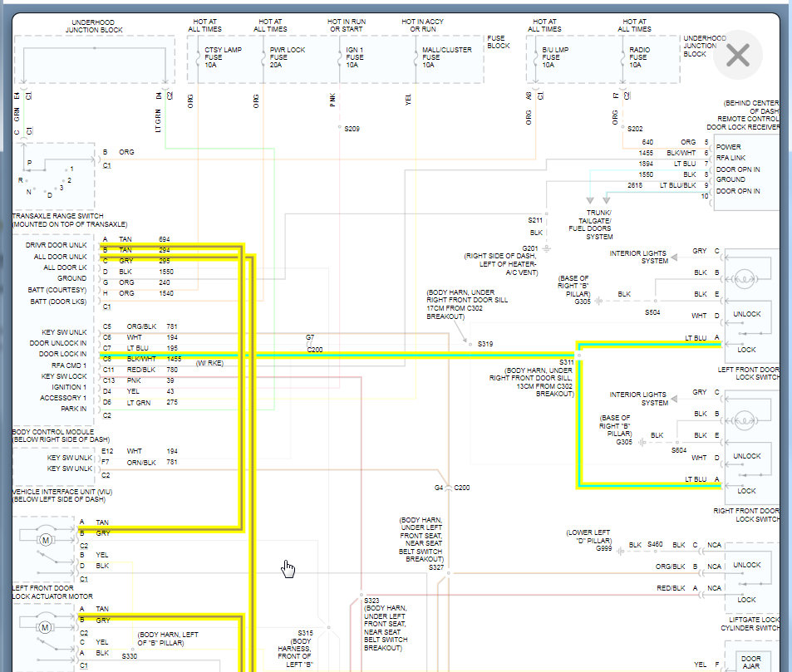Image resolution: width=792 pixels, height=672 pixels.
Task: Select the BATT (COURTESY) pin label
Action: pos(57,290)
